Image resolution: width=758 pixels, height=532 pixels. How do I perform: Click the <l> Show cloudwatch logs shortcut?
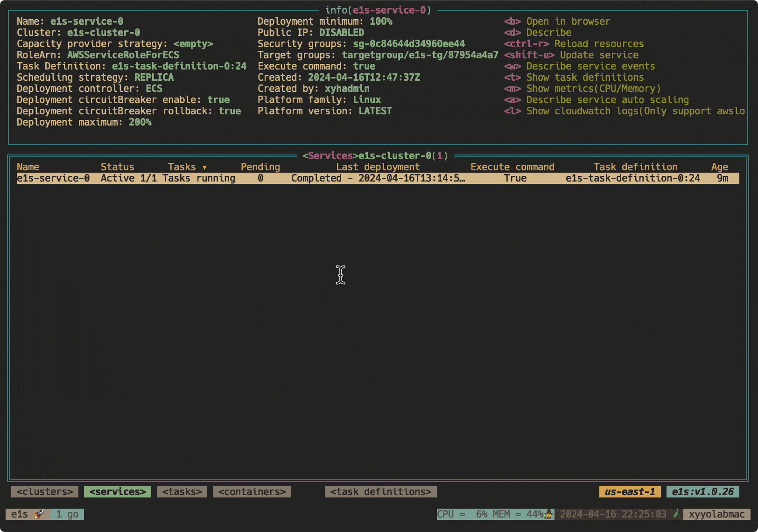(x=625, y=111)
